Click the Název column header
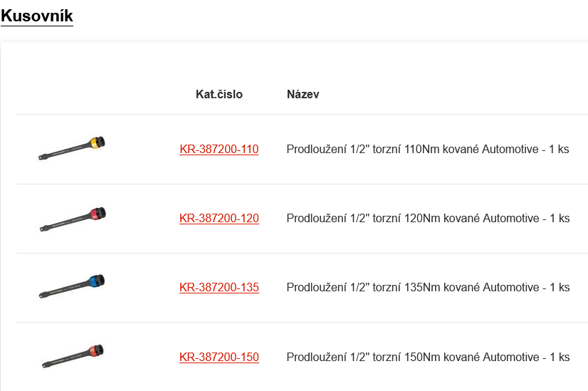 click(303, 94)
